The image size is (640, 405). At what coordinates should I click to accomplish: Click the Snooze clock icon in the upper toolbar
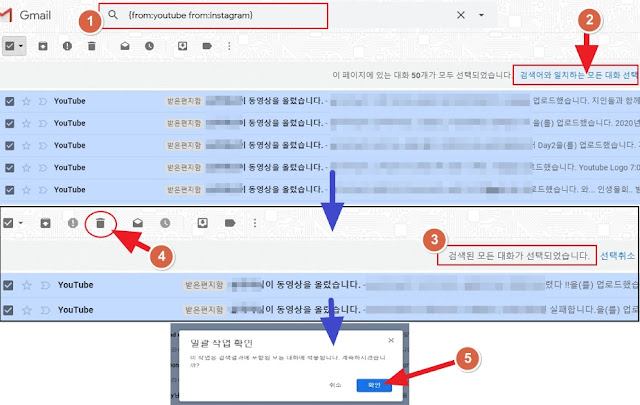149,46
